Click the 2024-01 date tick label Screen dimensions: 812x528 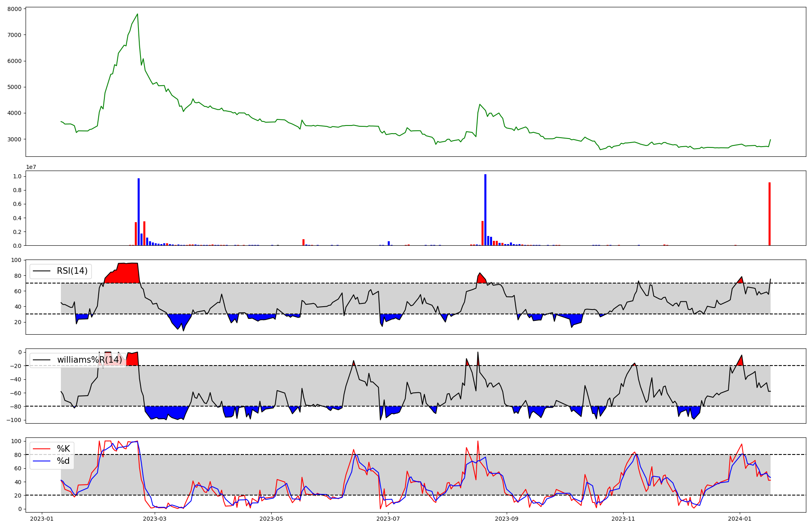[x=740, y=519]
